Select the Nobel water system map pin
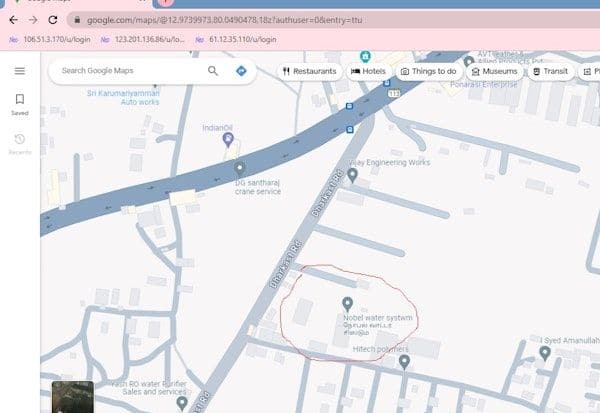This screenshot has height=413, width=600. pyautogui.click(x=347, y=303)
